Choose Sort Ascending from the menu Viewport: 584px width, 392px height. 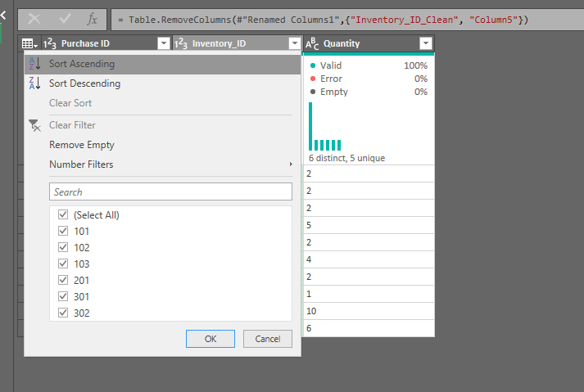(x=162, y=64)
